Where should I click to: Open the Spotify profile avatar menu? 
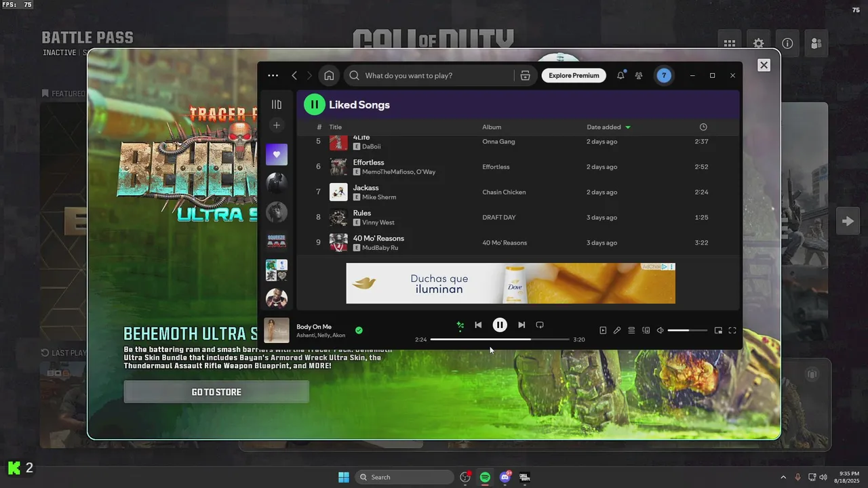664,76
